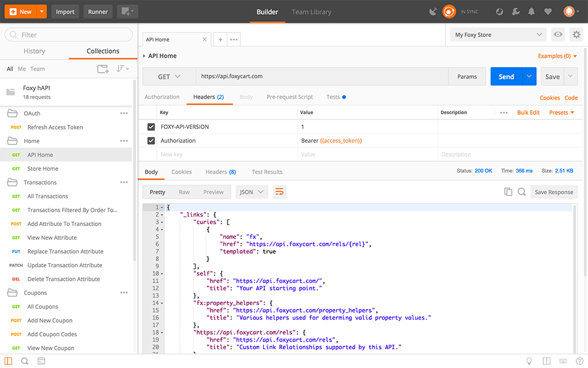Click the blue Send button
588x368 pixels.
pyautogui.click(x=506, y=77)
